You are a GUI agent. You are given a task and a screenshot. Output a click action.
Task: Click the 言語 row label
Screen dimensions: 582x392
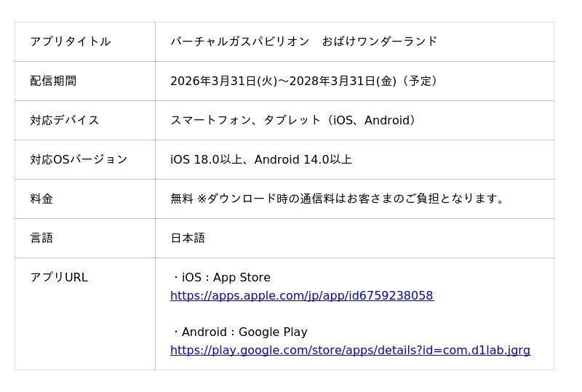click(41, 238)
